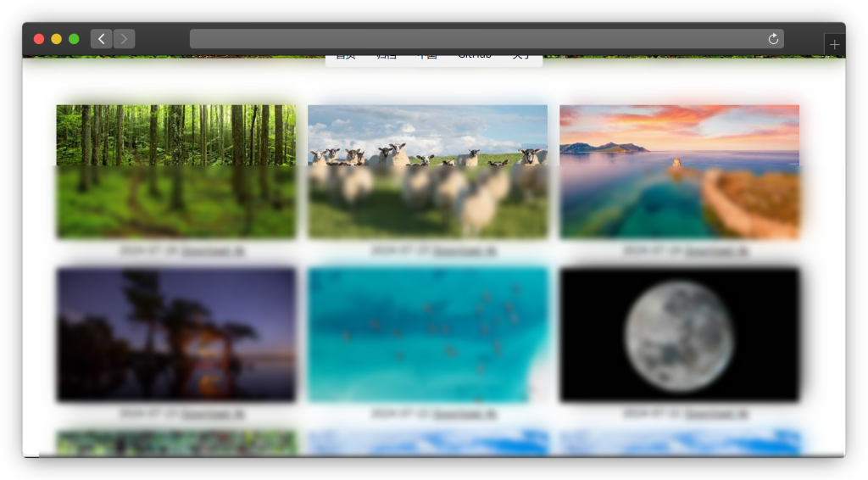Open a new tab with the plus button
The width and height of the screenshot is (868, 480).
[x=834, y=44]
